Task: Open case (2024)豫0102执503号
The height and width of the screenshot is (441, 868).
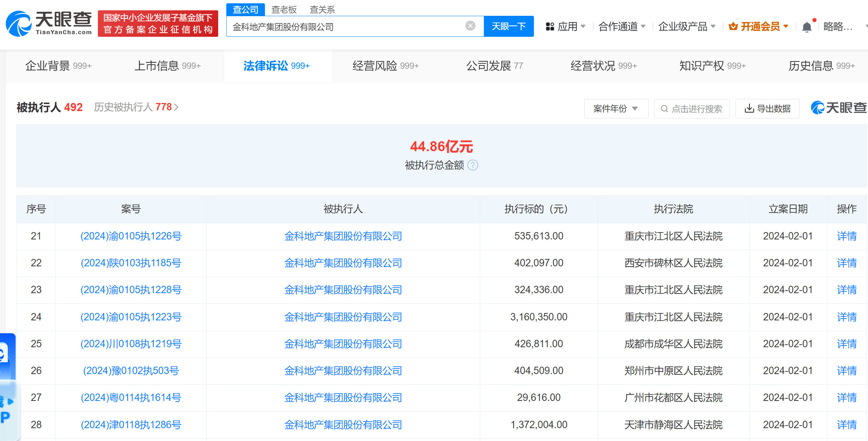Action: 131,371
